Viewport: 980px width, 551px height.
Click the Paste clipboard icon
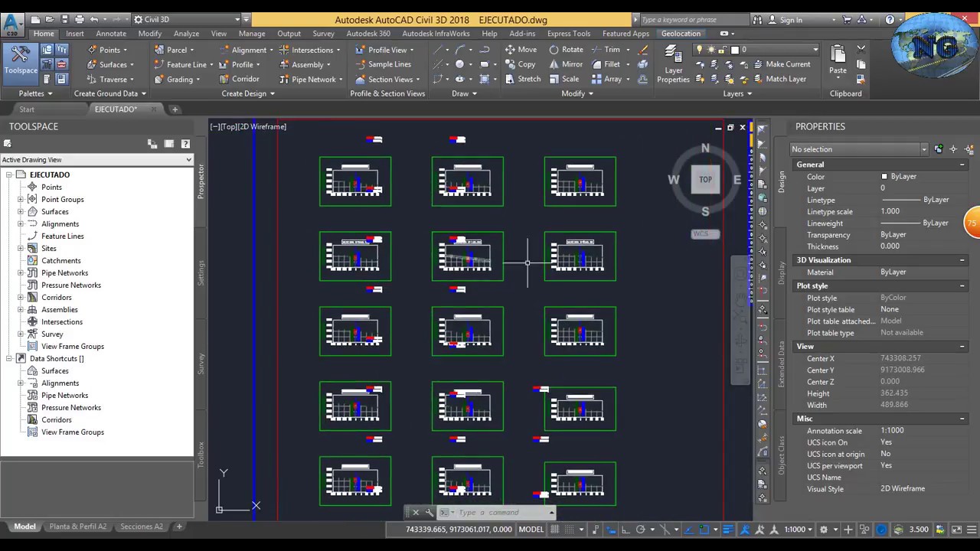pos(838,59)
